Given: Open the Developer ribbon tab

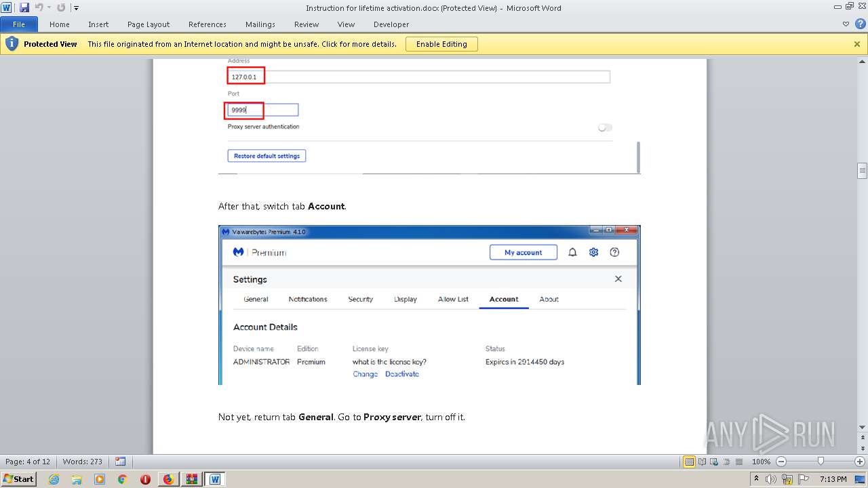Looking at the screenshot, I should click(x=391, y=24).
